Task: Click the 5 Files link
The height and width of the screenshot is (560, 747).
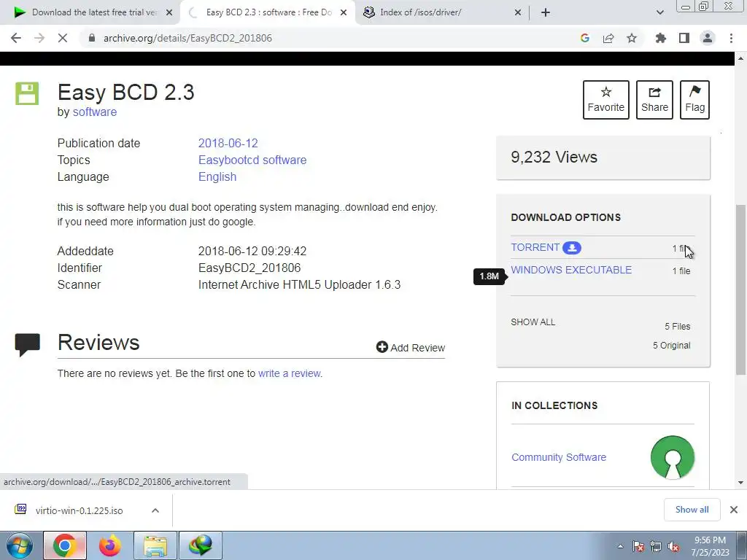Action: pos(678,327)
